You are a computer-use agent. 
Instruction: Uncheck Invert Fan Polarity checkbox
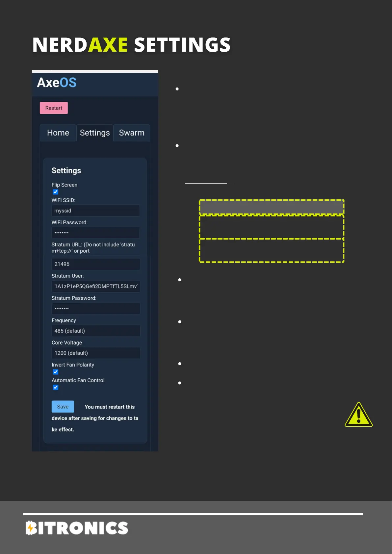pyautogui.click(x=56, y=372)
